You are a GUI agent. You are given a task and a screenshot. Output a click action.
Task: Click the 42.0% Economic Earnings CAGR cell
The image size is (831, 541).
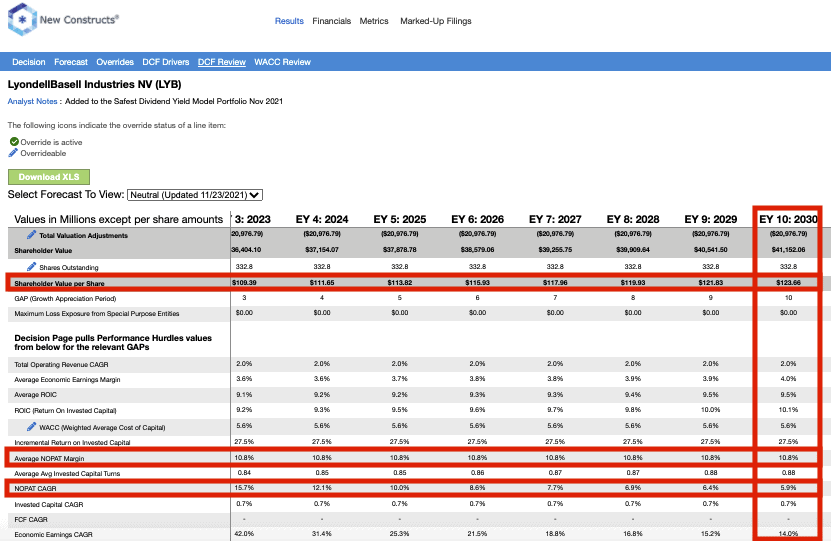244,534
